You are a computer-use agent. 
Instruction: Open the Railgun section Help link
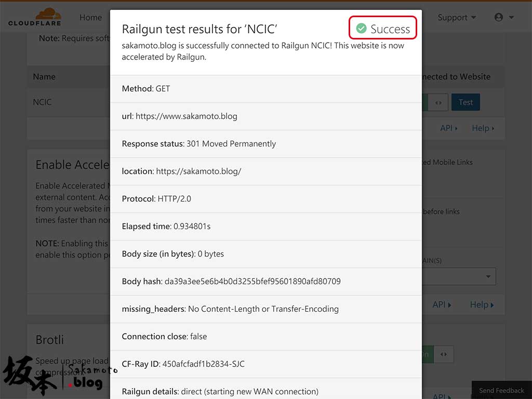coord(483,128)
